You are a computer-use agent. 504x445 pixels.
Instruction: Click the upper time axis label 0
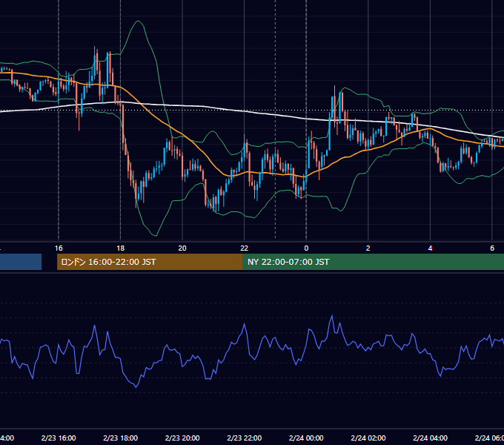pyautogui.click(x=306, y=248)
